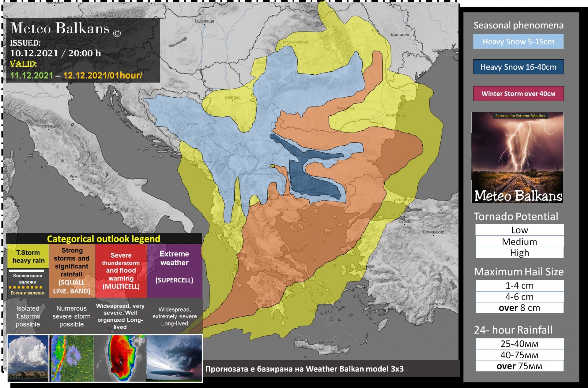Click the Подгорица city label on map

pos(209,162)
